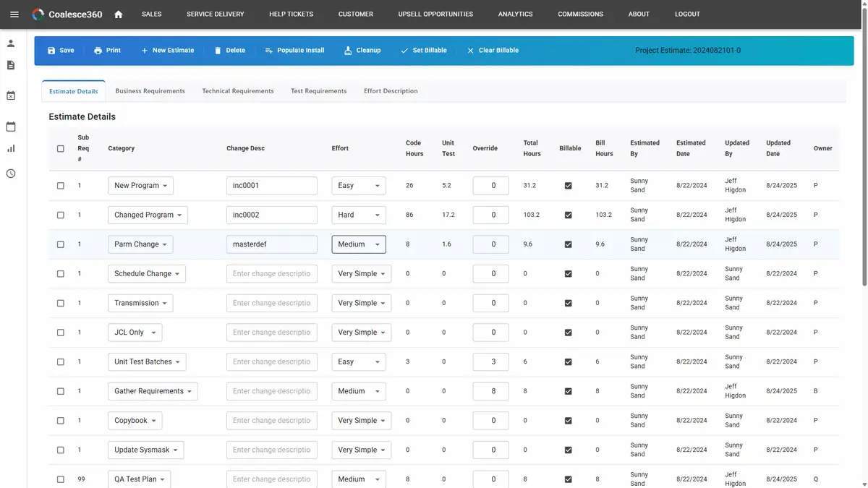Run Cleanup using the toolbar icon
Image resolution: width=868 pixels, height=488 pixels.
[x=346, y=50]
